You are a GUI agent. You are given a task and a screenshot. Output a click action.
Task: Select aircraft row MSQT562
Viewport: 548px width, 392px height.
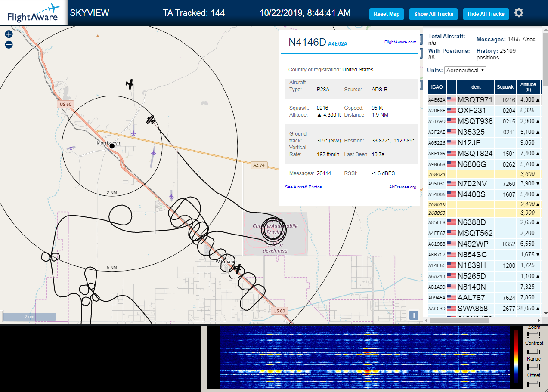coord(484,233)
